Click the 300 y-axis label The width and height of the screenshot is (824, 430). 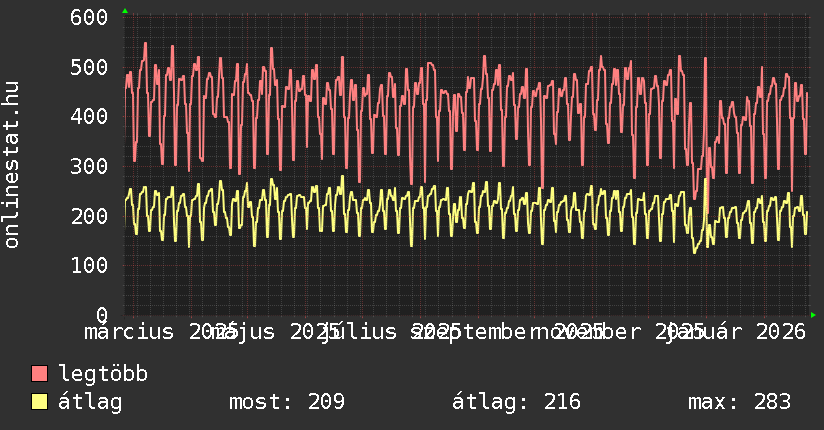(x=90, y=166)
